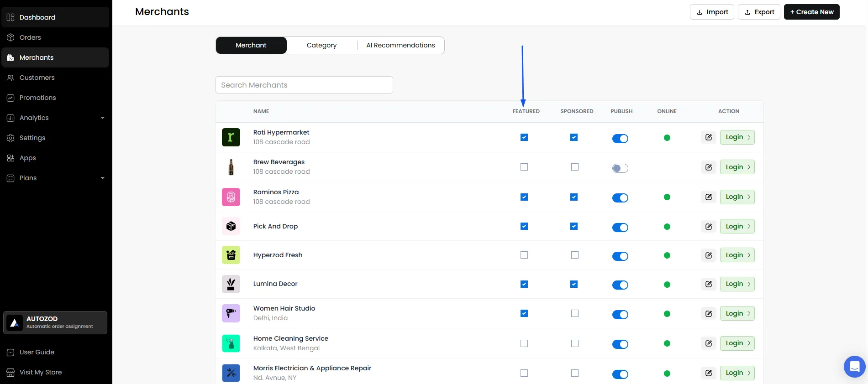Check Featured for Hyperzod Fresh
The width and height of the screenshot is (868, 384).
(524, 255)
